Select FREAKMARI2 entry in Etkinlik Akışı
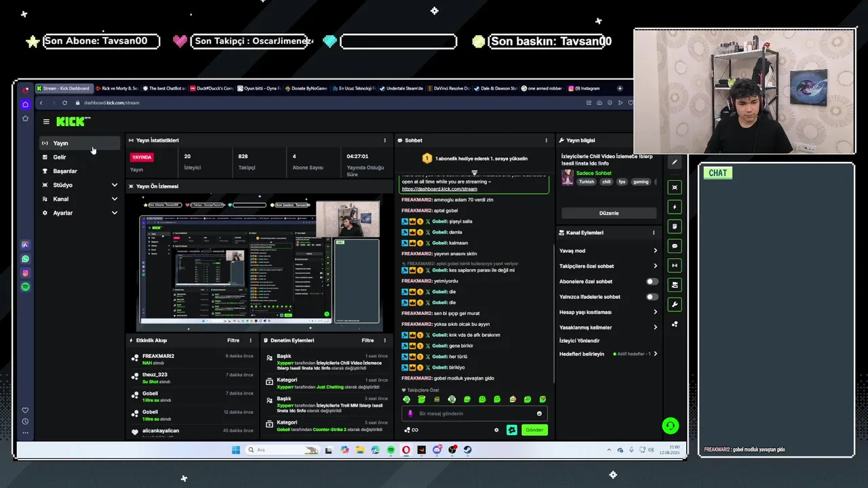868x488 pixels. click(192, 359)
